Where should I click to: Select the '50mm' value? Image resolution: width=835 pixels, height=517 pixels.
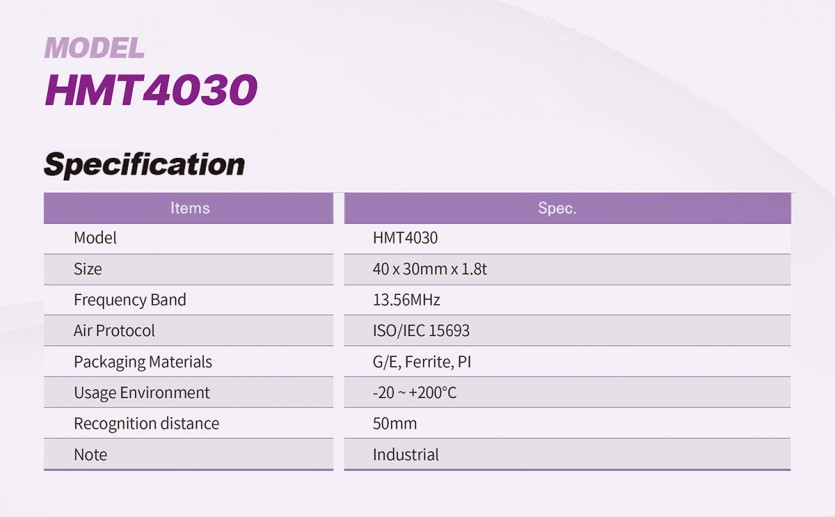tap(395, 423)
